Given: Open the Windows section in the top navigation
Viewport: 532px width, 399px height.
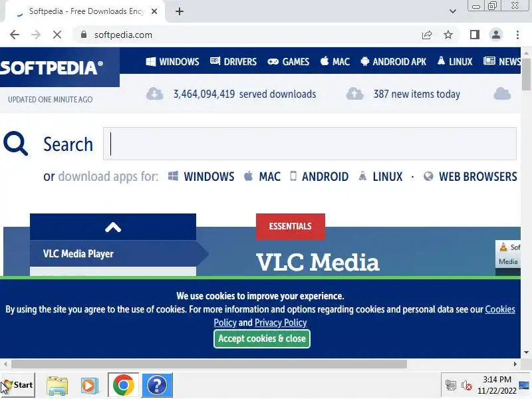Looking at the screenshot, I should click(x=172, y=61).
